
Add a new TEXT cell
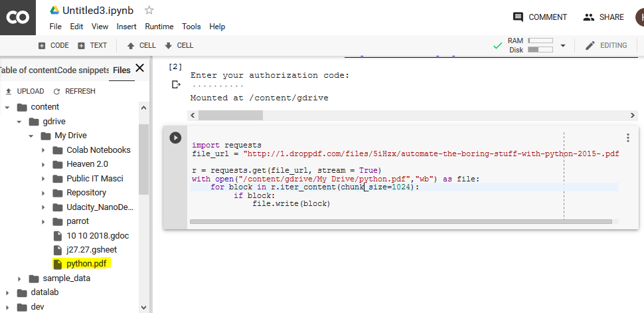[x=92, y=45]
